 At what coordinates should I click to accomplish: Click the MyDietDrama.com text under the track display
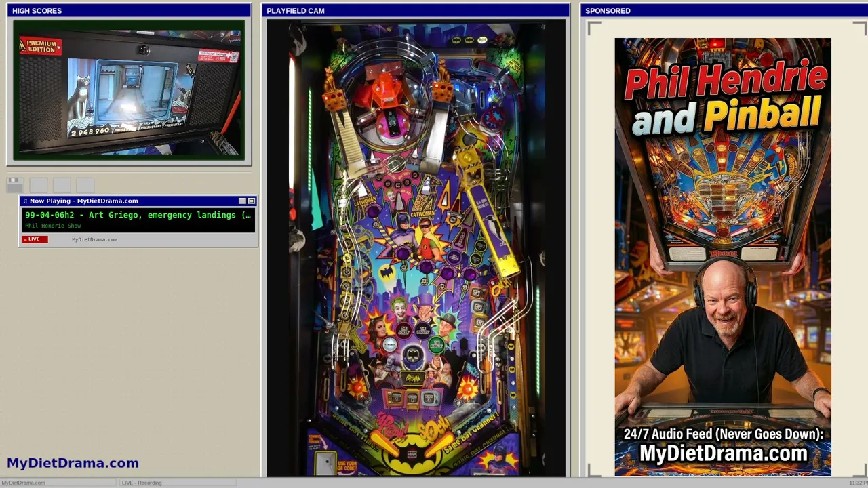pyautogui.click(x=94, y=239)
